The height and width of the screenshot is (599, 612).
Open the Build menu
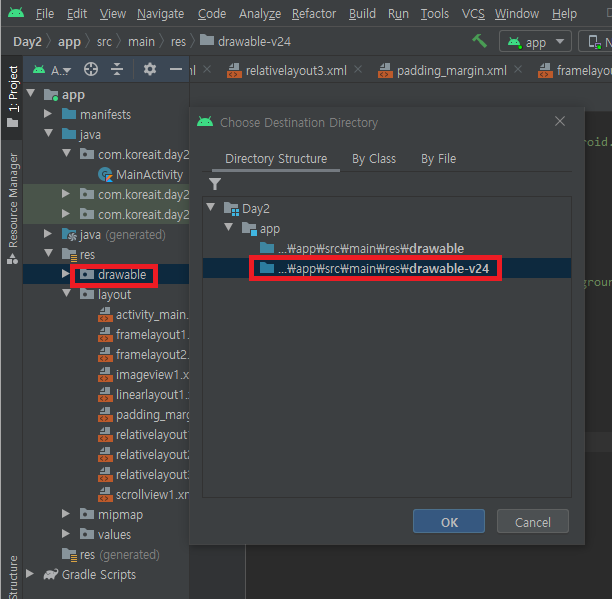(x=362, y=14)
